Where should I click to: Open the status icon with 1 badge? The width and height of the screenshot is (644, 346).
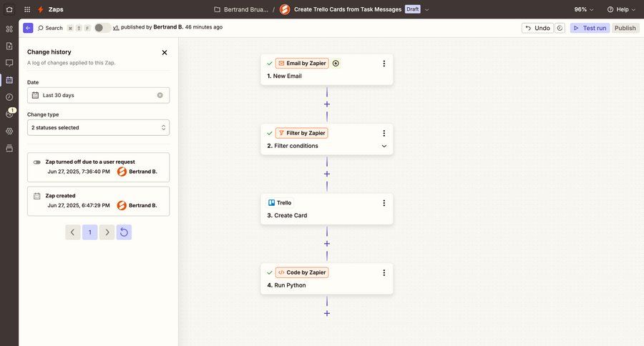pos(9,114)
